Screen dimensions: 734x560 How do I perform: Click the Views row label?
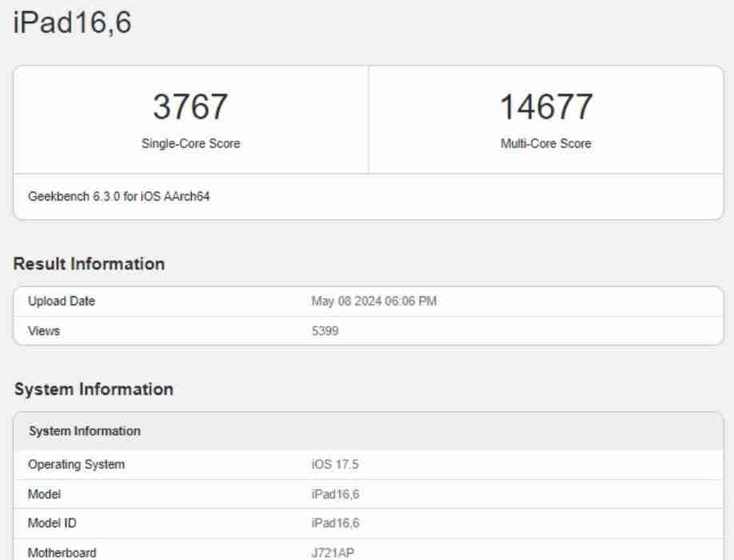pos(44,332)
